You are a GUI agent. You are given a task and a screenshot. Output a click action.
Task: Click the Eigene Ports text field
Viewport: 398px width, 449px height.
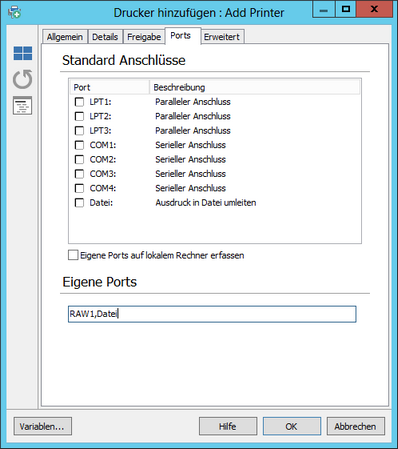tap(212, 314)
